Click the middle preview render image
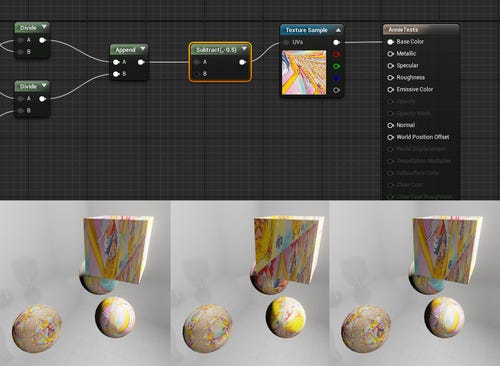This screenshot has height=366, width=500. point(250,283)
